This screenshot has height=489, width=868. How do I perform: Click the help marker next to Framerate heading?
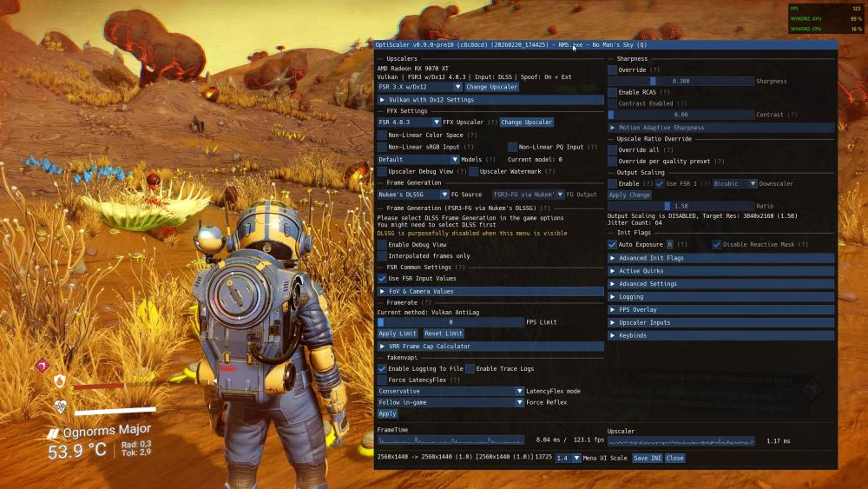coord(426,302)
